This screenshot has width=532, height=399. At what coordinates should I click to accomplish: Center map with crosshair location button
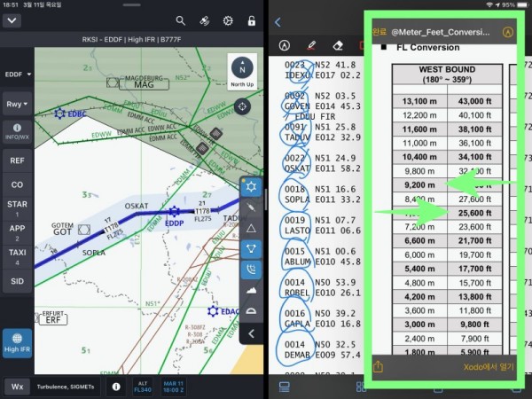[242, 106]
